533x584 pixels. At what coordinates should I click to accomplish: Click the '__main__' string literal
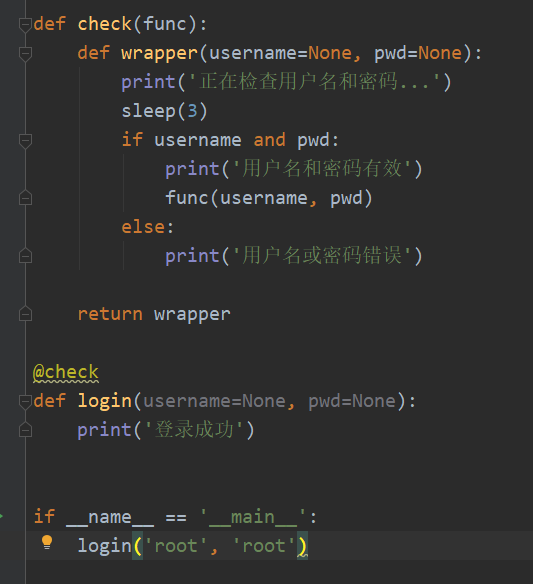tap(253, 517)
